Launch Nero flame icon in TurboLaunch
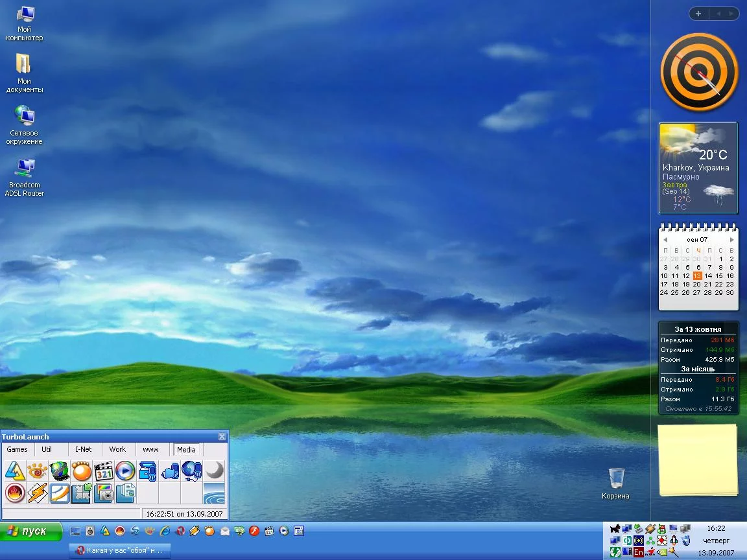Image resolution: width=747 pixels, height=560 pixels. (x=15, y=493)
